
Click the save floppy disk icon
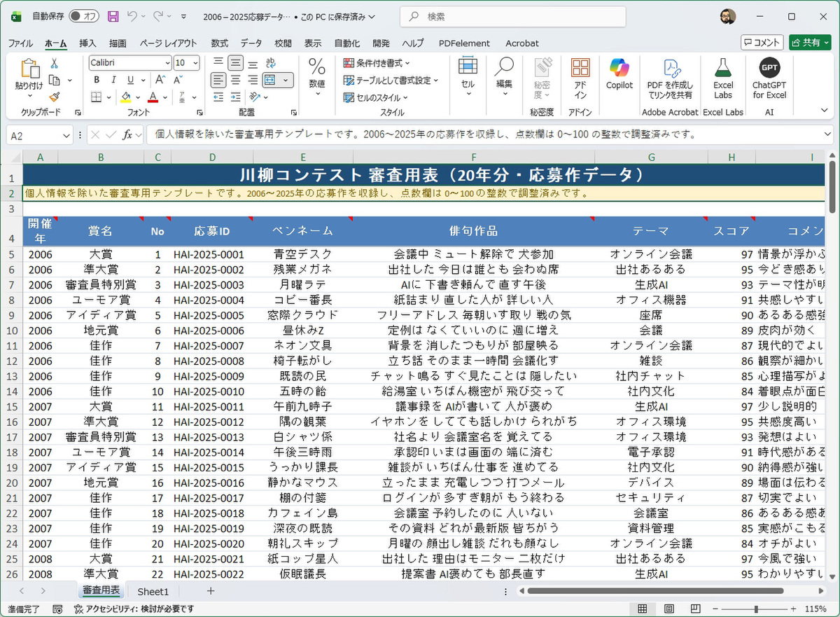click(113, 15)
